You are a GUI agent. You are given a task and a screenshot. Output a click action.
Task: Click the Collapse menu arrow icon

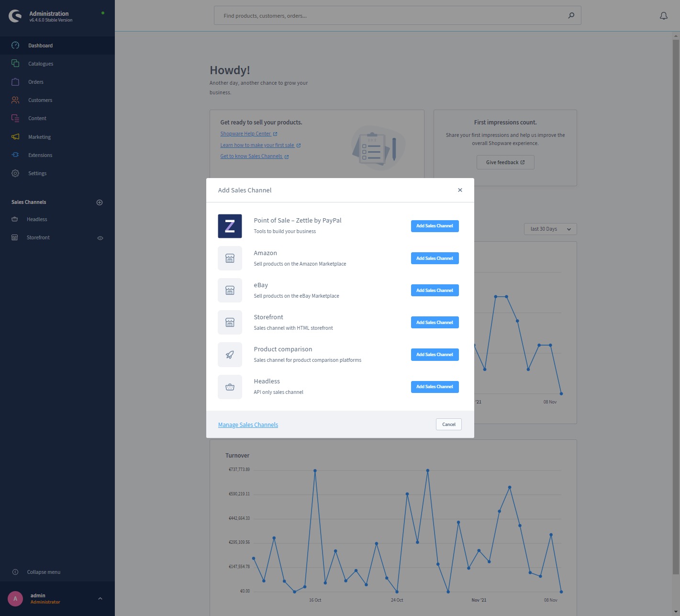click(x=15, y=572)
